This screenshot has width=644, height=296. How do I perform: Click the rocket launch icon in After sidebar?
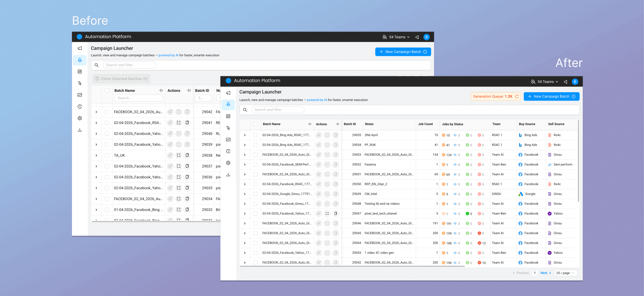[228, 104]
